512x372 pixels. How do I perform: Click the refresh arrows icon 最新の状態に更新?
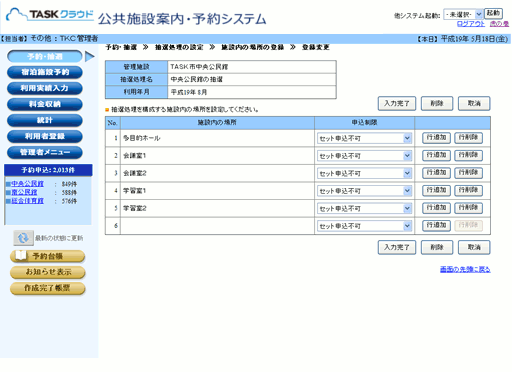click(x=23, y=238)
